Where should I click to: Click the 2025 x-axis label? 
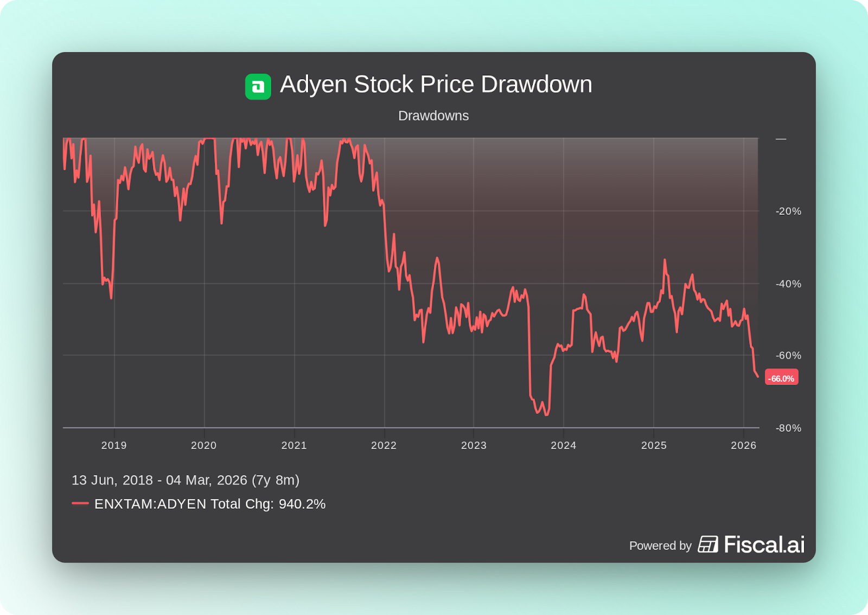[654, 445]
